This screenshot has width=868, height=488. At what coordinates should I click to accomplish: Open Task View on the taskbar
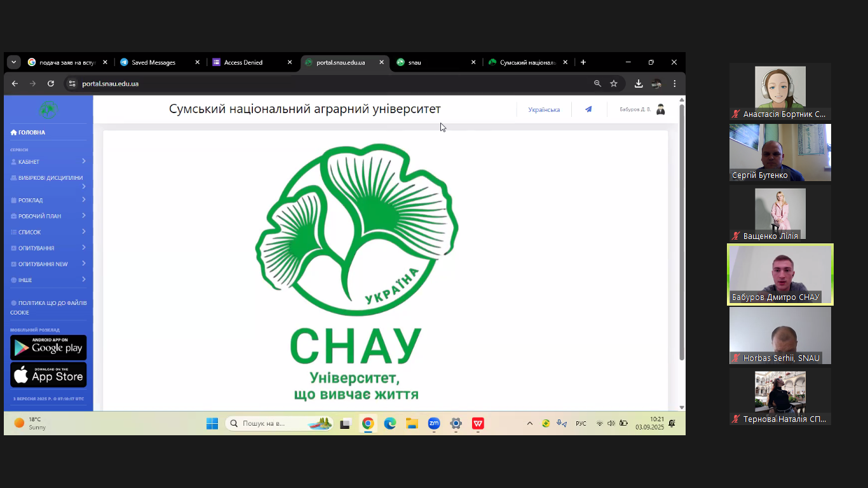coord(345,423)
